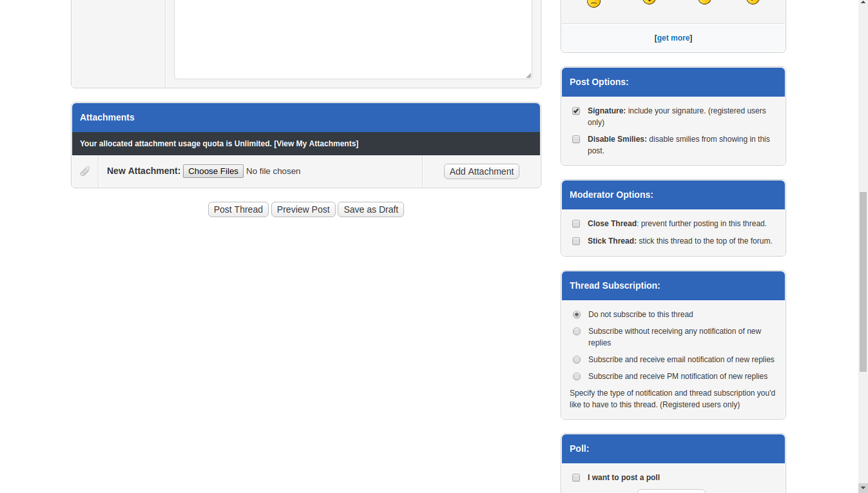Viewport: 868px width, 493px height.
Task: Check the Close Thread option
Action: pos(576,224)
